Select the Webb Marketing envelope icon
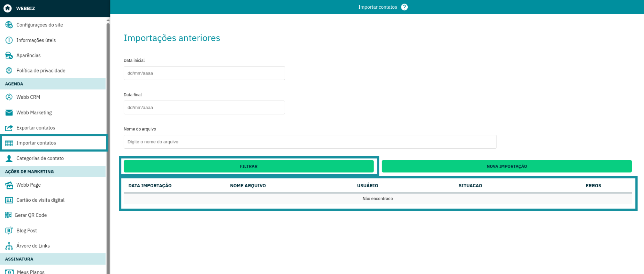This screenshot has width=644, height=274. (9, 113)
